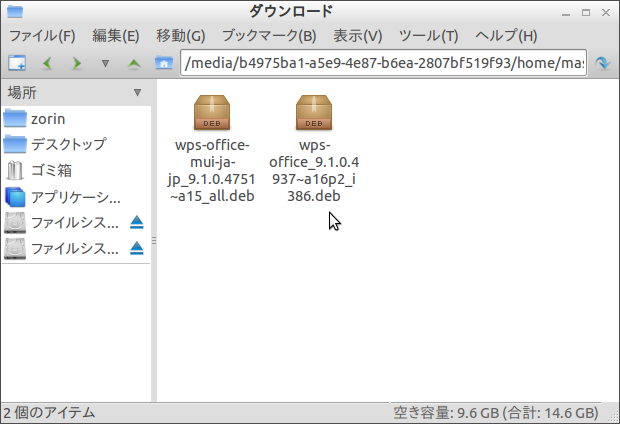Click 2 個のアイテム in the status bar
The image size is (620, 424).
[49, 413]
